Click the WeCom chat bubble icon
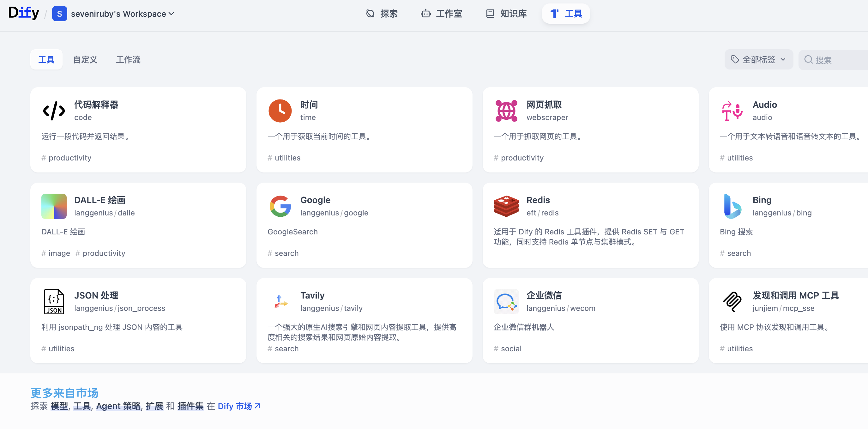 coord(506,301)
